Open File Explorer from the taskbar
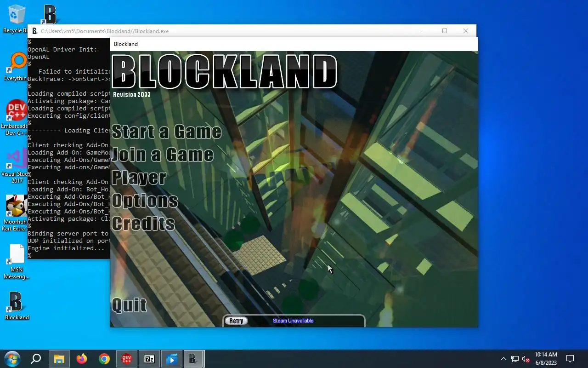This screenshot has height=368, width=588. [59, 359]
